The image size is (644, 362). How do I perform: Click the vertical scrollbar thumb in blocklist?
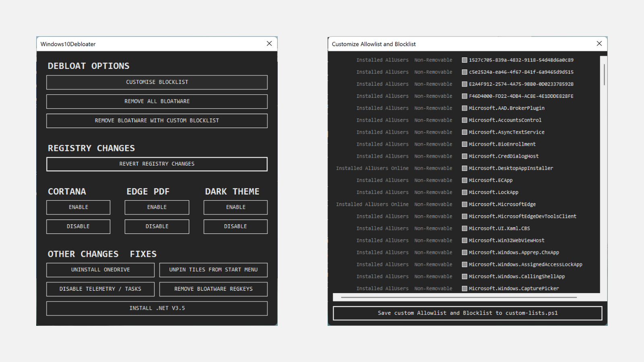(604, 74)
